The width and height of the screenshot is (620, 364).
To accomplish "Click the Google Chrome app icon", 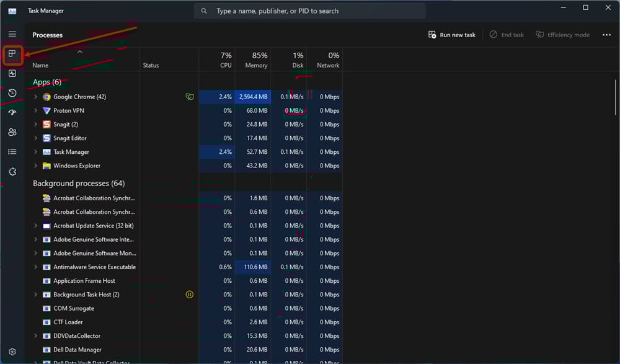I will click(x=46, y=97).
